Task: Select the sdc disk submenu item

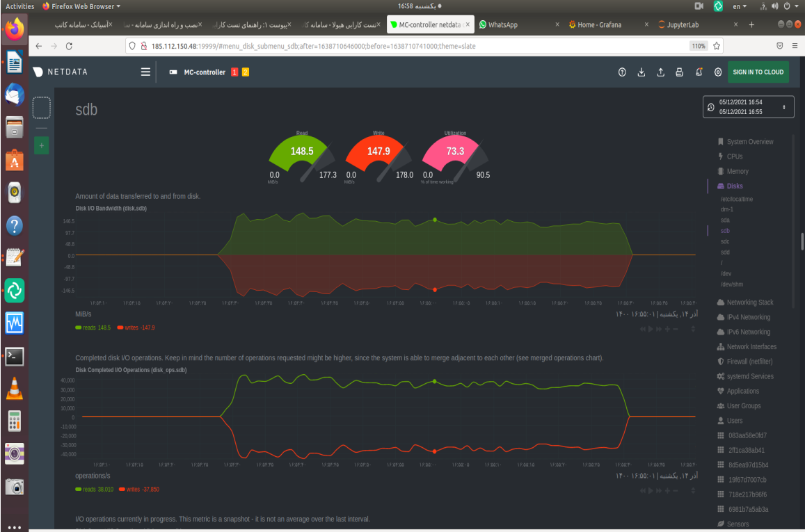Action: coord(725,241)
